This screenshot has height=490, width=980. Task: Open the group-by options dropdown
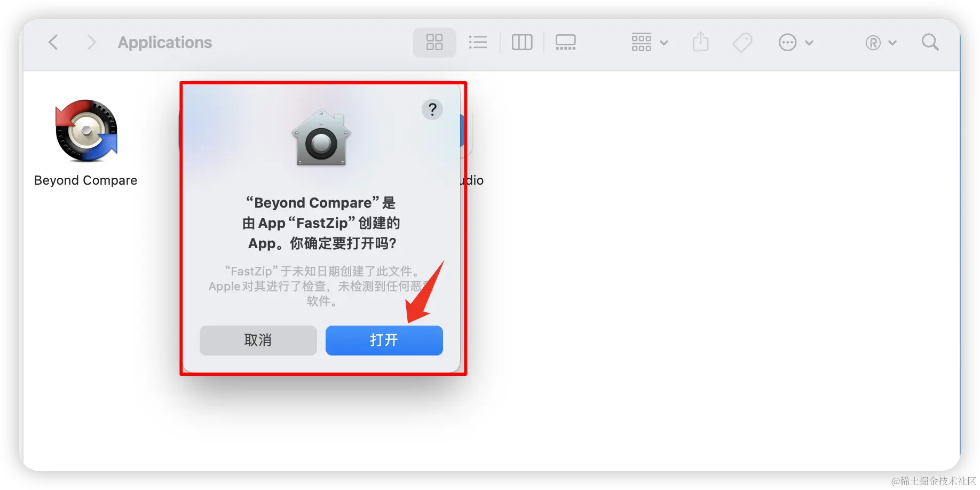coord(650,42)
